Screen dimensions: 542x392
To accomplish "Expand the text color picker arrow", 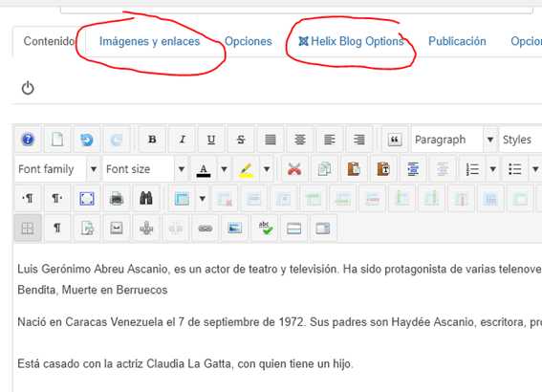I will [224, 169].
